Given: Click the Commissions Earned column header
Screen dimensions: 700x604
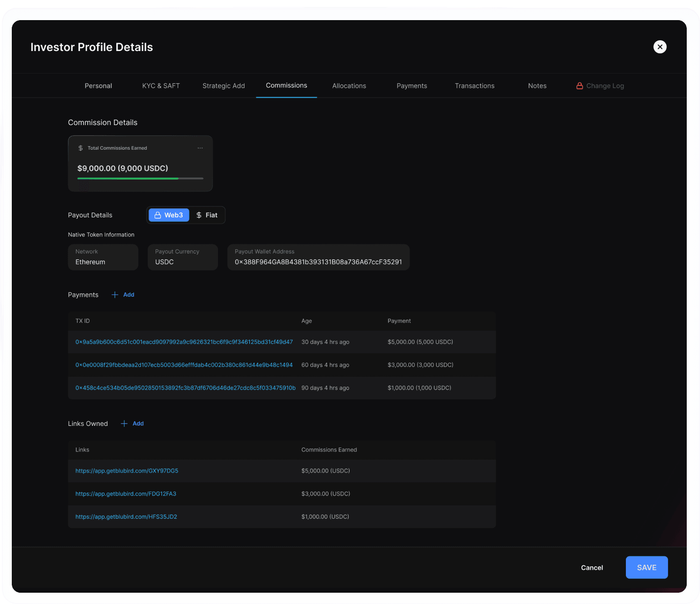Looking at the screenshot, I should point(329,450).
